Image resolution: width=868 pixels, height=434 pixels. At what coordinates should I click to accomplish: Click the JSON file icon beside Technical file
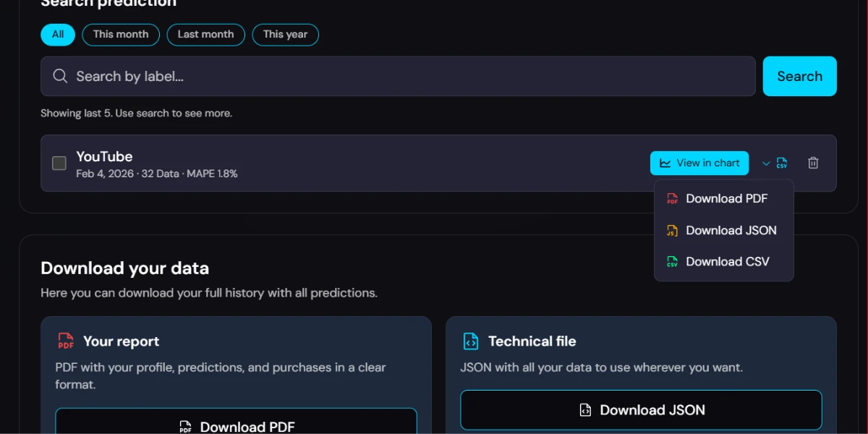click(471, 341)
